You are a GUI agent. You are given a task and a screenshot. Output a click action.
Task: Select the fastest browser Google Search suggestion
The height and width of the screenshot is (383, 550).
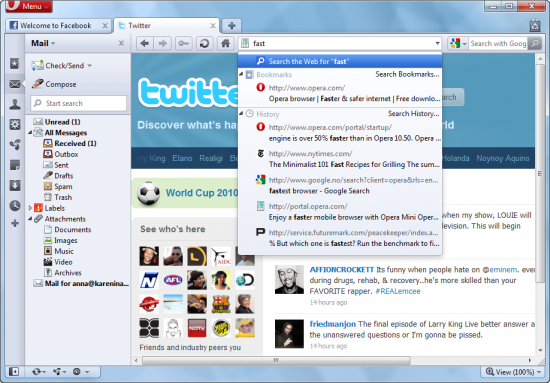click(340, 186)
